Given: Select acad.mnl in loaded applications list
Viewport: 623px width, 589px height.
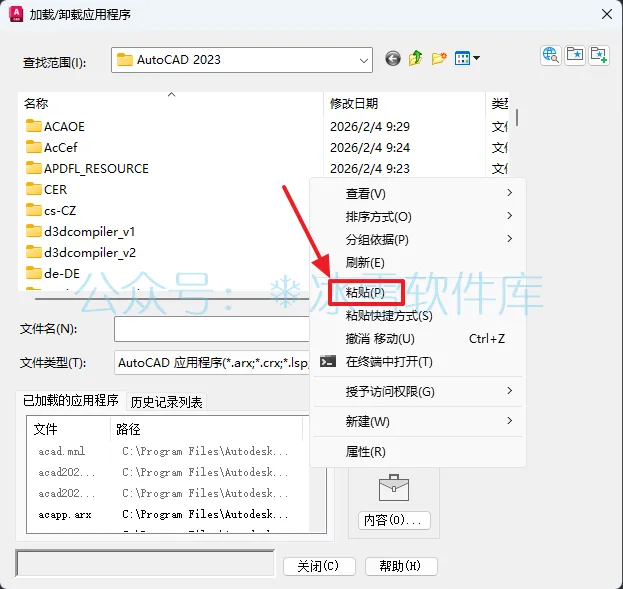Looking at the screenshot, I should pos(62,451).
